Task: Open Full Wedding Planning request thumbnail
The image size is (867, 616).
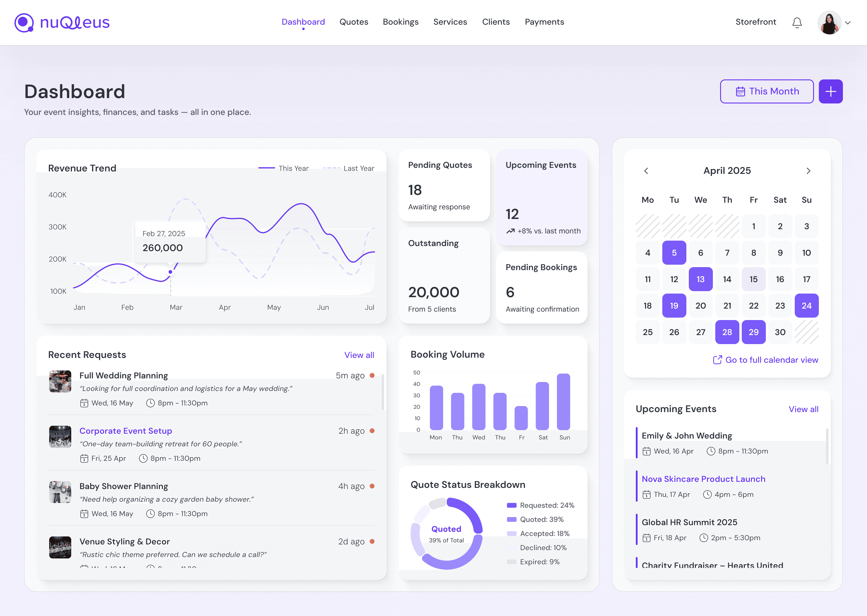Action: pyautogui.click(x=60, y=381)
